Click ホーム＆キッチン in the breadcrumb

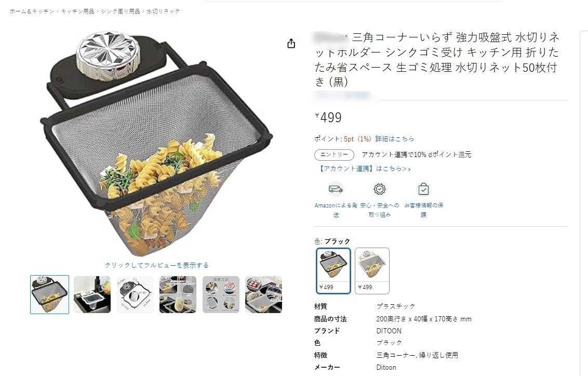pyautogui.click(x=32, y=11)
